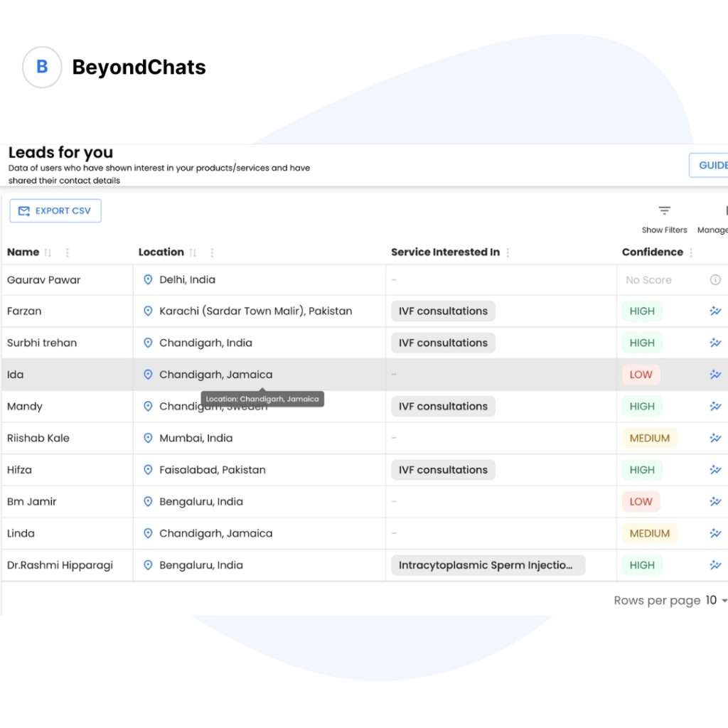Click location pin for Mumbai, India
This screenshot has width=728, height=728.
pos(148,438)
